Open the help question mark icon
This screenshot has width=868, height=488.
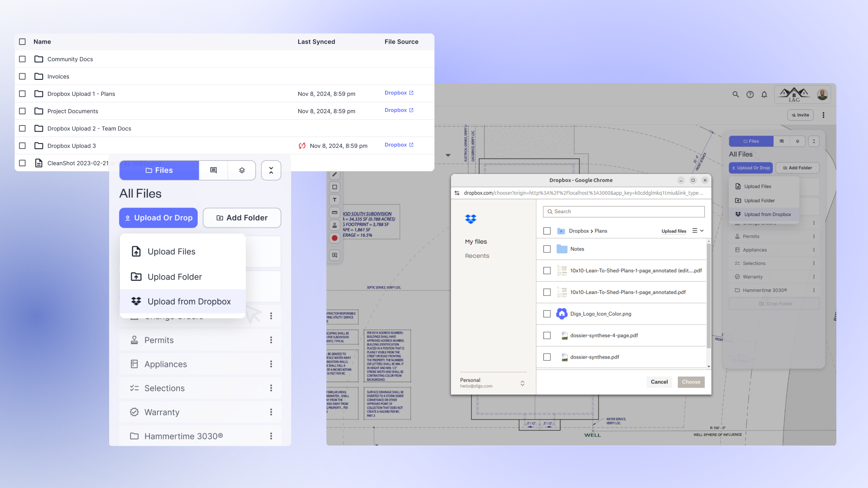(750, 95)
